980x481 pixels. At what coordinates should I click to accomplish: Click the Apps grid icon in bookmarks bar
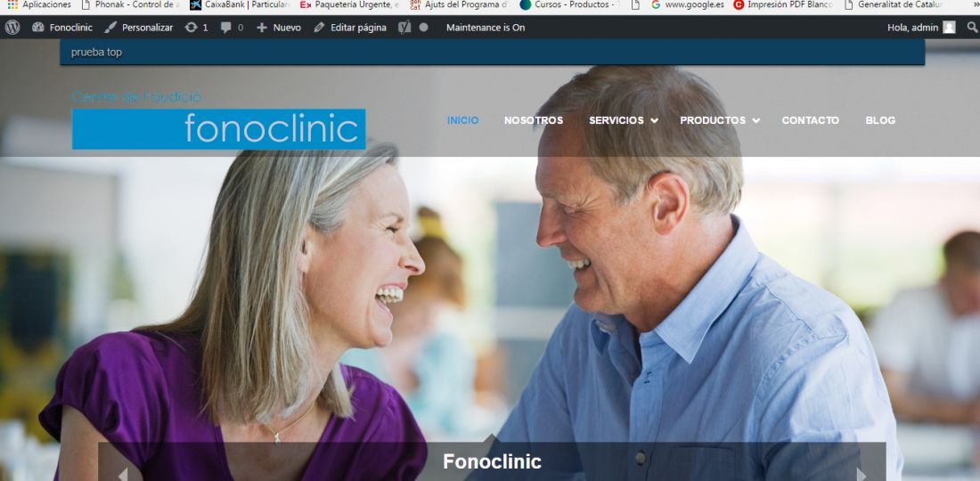tap(12, 4)
